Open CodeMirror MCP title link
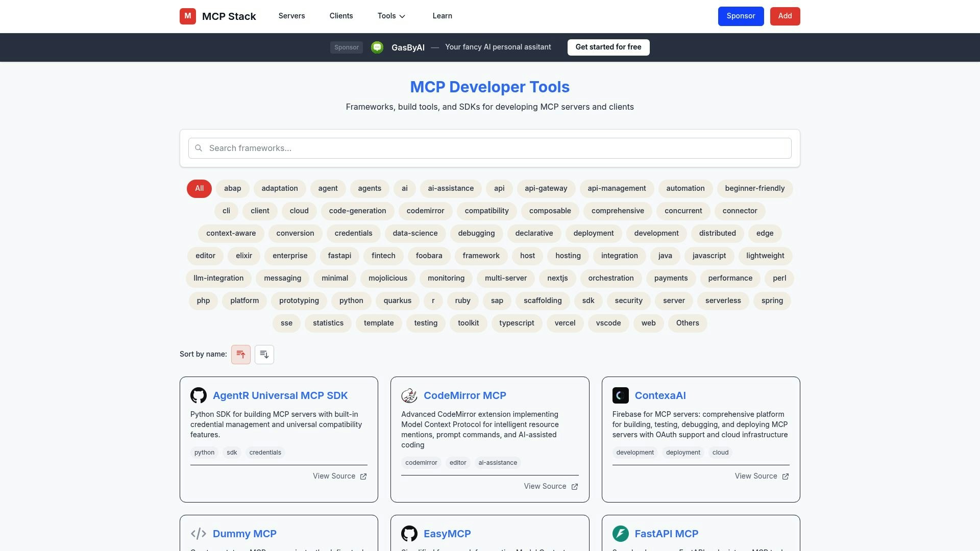The height and width of the screenshot is (551, 980). [465, 395]
